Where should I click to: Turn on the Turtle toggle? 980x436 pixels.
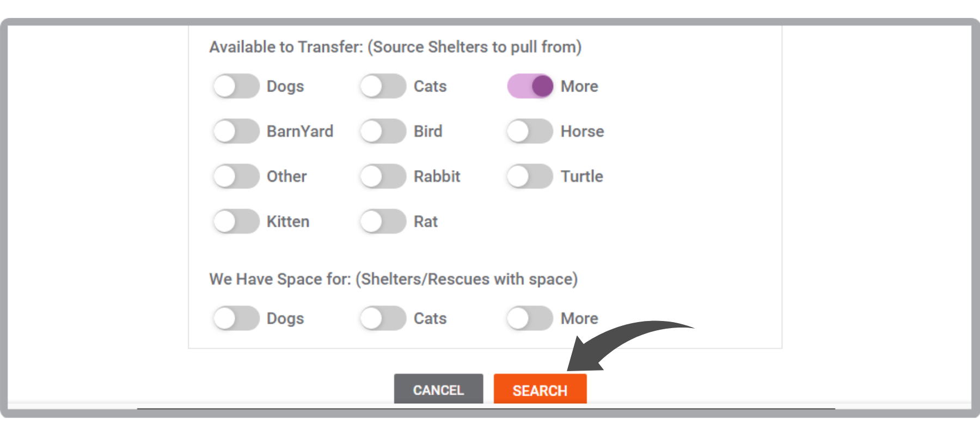pyautogui.click(x=530, y=177)
